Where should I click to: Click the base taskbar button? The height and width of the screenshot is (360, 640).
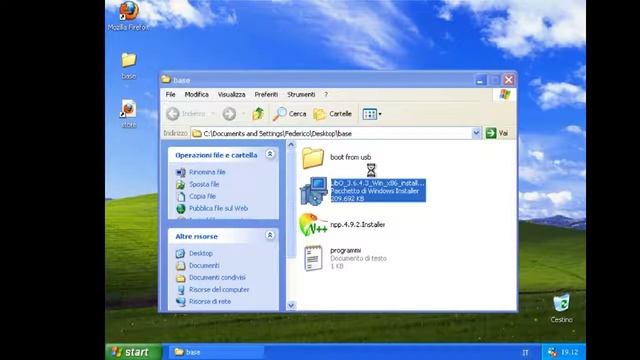[216, 352]
